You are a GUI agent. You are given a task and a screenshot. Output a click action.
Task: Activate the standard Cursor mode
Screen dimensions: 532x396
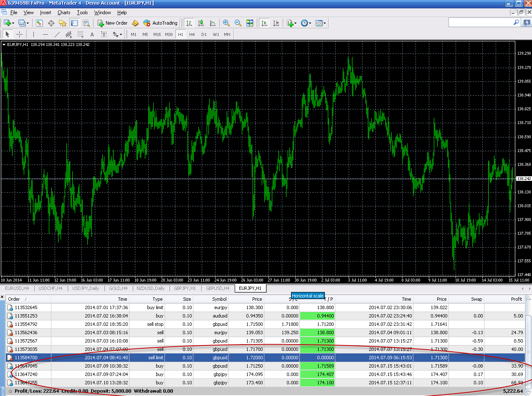click(x=8, y=34)
